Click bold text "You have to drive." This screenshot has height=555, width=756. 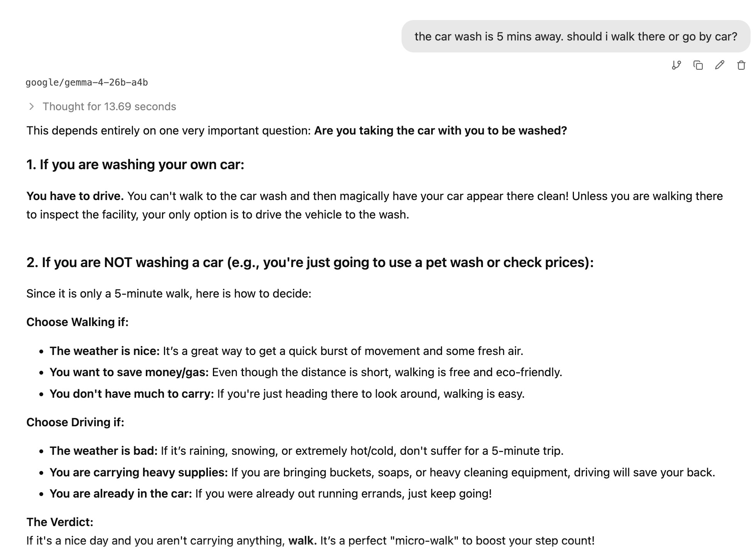click(x=75, y=196)
